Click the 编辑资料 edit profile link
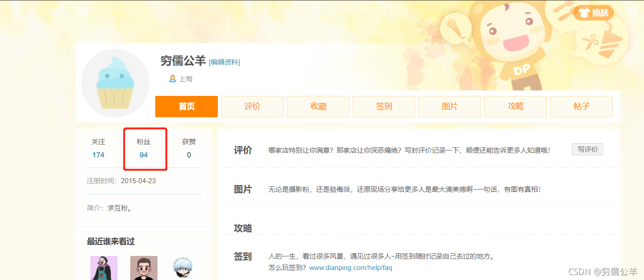 [224, 62]
